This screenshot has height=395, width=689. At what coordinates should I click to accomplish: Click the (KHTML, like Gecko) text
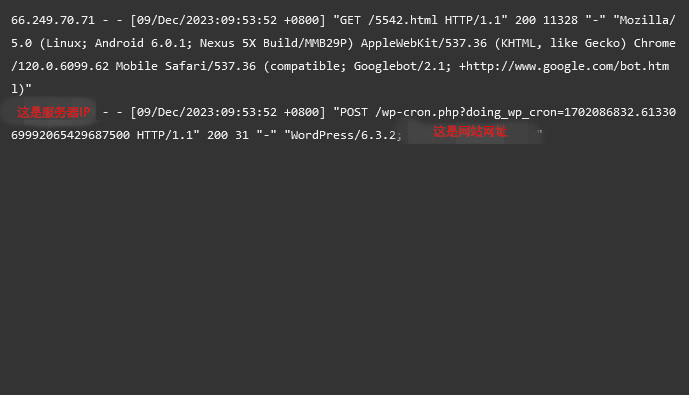pyautogui.click(x=560, y=43)
